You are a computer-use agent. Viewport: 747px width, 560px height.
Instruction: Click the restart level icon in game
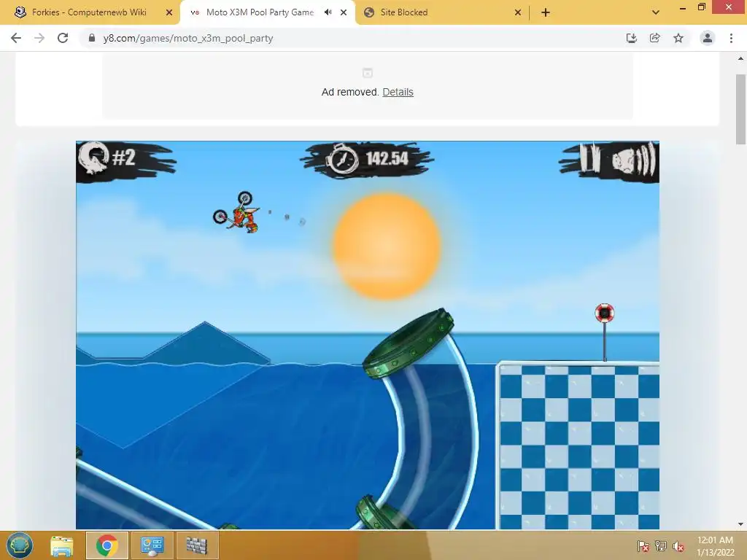[93, 158]
